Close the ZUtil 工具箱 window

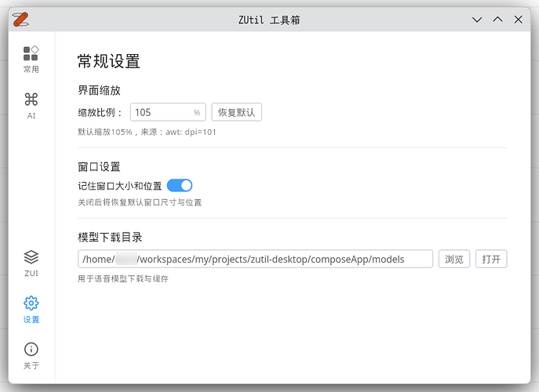[x=518, y=20]
